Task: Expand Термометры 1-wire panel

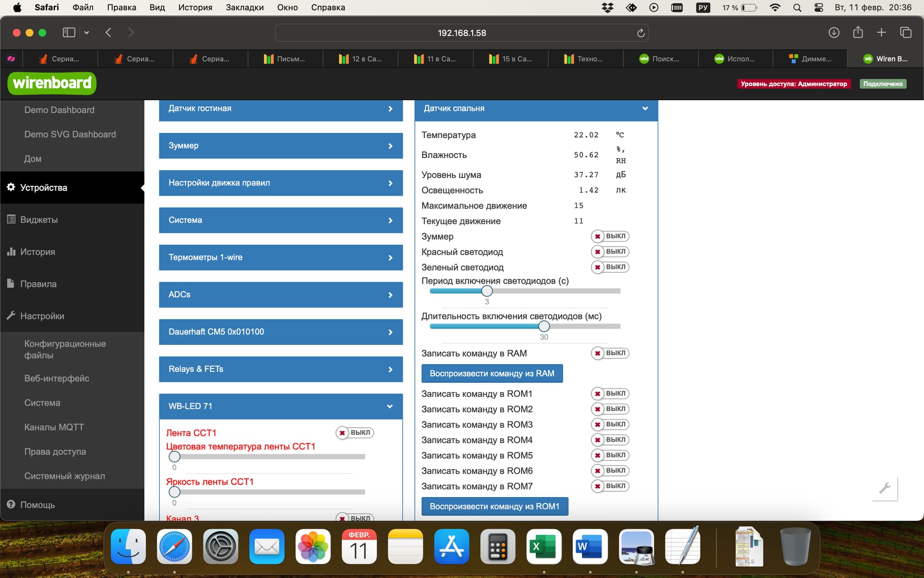Action: pos(281,257)
